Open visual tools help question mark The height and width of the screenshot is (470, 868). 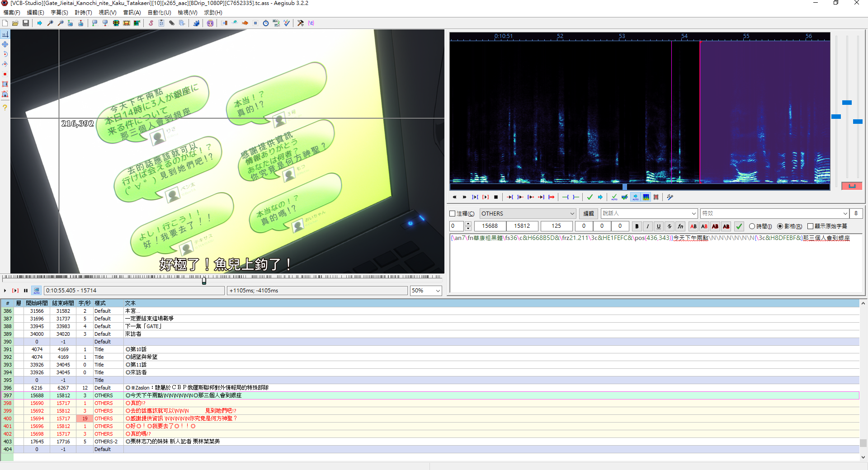(x=5, y=108)
